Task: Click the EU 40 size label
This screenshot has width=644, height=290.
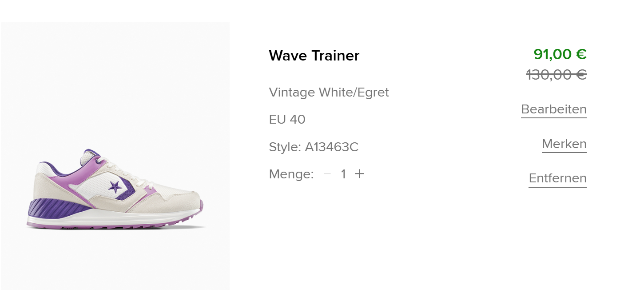Action: coord(287,120)
